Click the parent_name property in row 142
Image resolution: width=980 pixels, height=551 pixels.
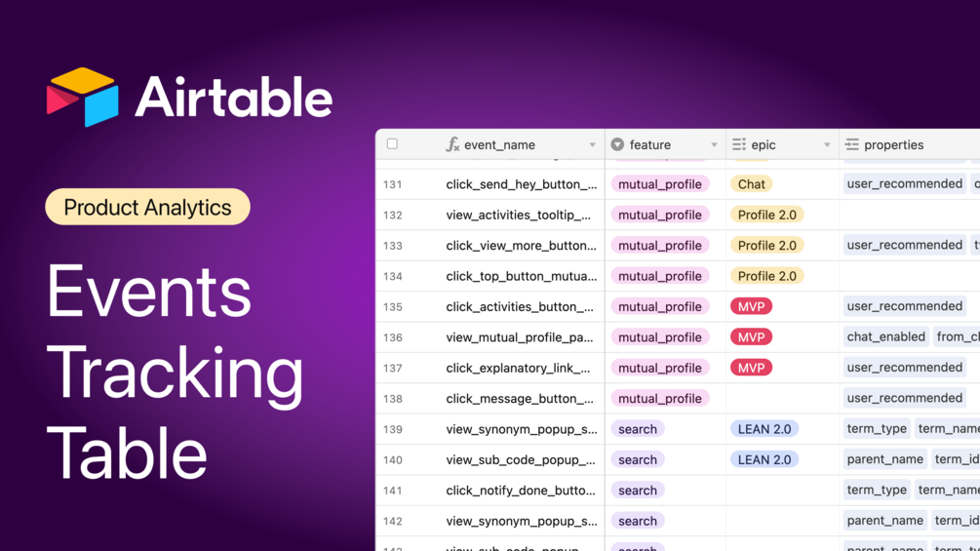(x=885, y=521)
